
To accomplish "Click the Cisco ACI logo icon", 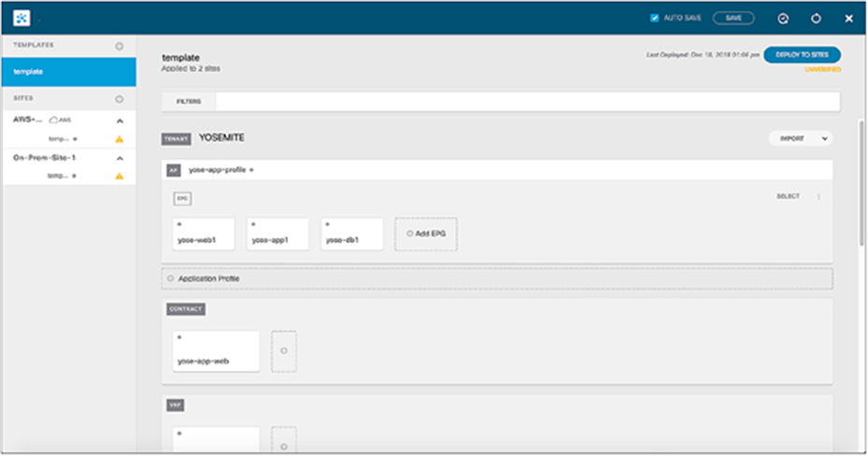I will [21, 18].
